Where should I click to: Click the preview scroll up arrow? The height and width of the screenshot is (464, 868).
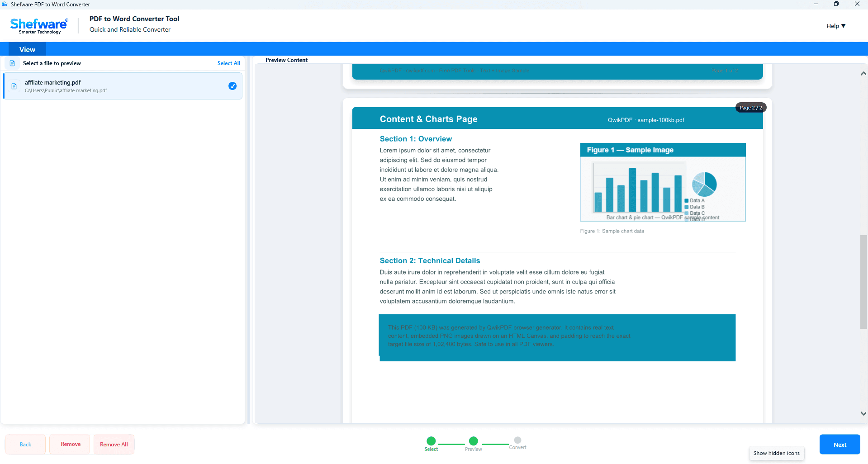pos(863,73)
